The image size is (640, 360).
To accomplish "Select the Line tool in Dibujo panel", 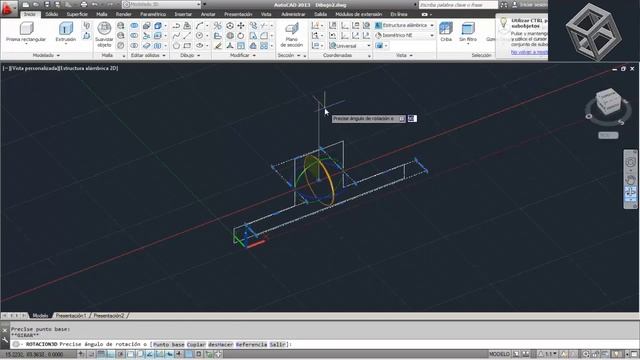I will tap(187, 36).
